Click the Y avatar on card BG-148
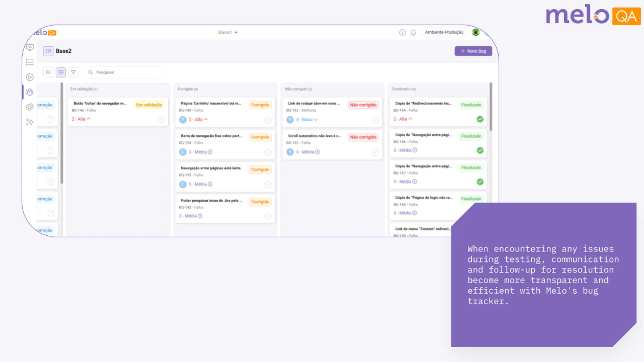This screenshot has width=644, height=362. pos(183,119)
